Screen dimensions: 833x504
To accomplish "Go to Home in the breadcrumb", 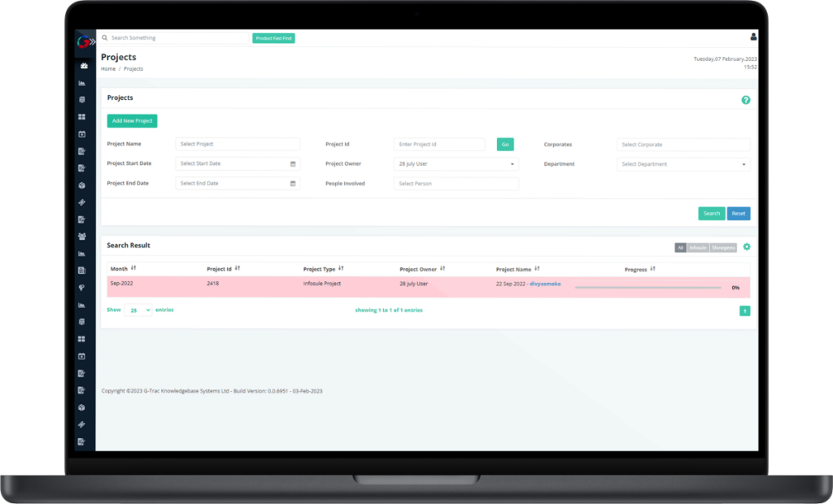I will (108, 69).
